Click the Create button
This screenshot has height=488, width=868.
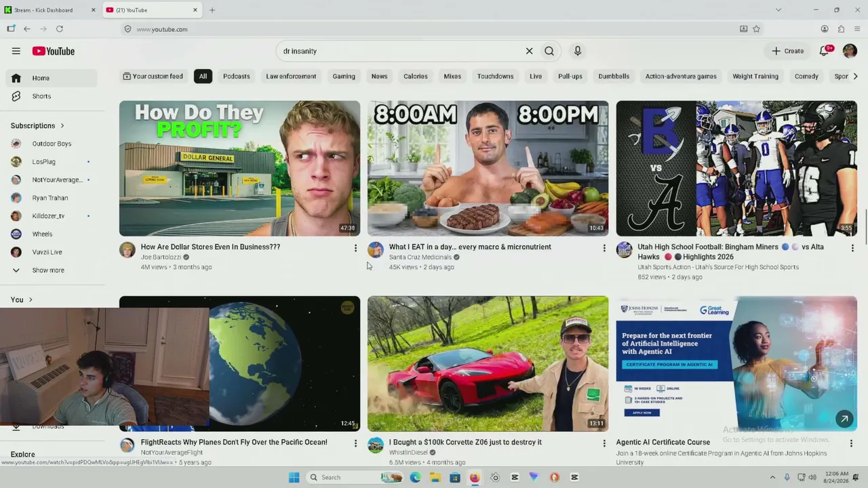click(x=787, y=51)
